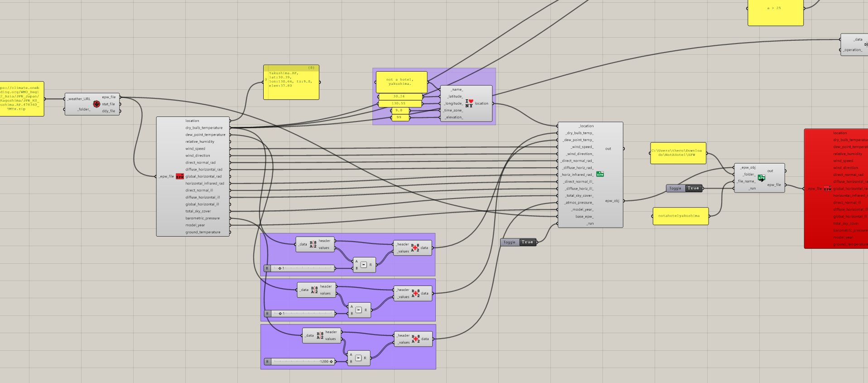The width and height of the screenshot is (868, 383).
Task: Select the notahotelyakushima file name panel
Action: [680, 216]
